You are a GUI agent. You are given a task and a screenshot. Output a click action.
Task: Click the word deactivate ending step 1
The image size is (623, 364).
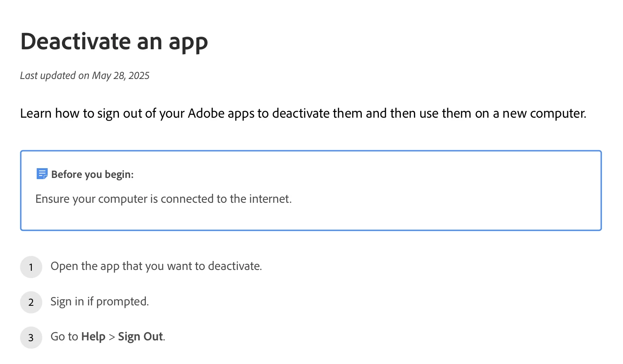click(234, 266)
